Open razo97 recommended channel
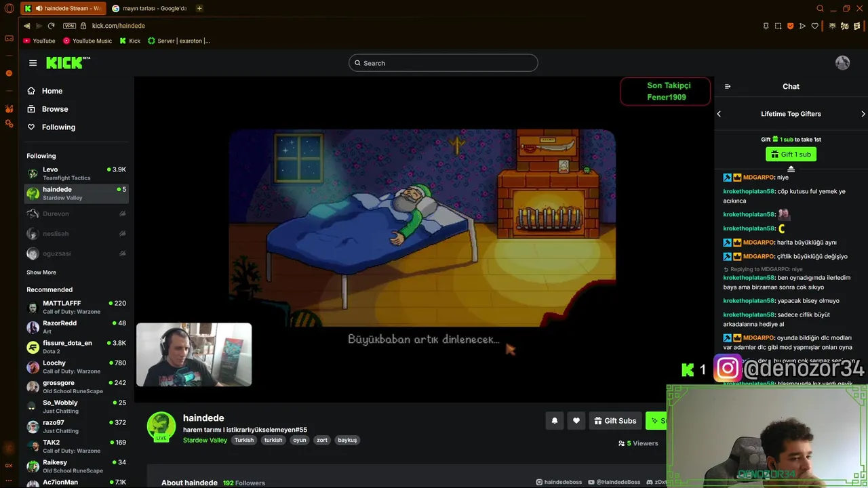 click(x=76, y=426)
